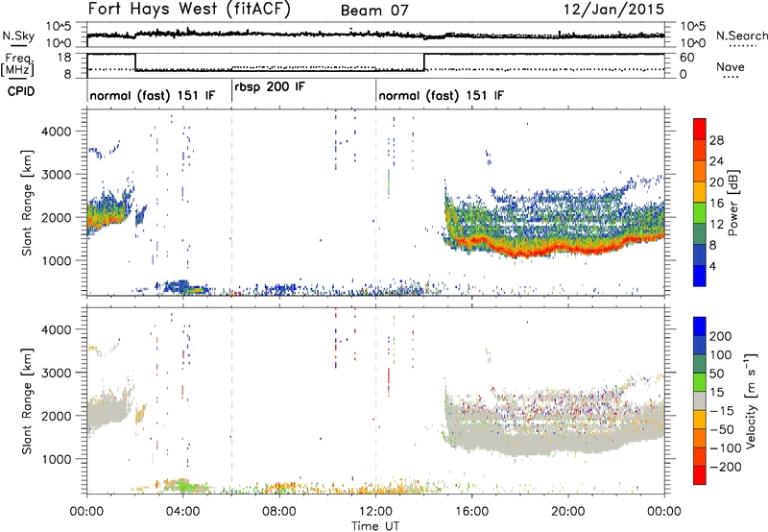768x532 pixels.
Task: Click the 'Power [dB]' color bar title
Action: [733, 203]
